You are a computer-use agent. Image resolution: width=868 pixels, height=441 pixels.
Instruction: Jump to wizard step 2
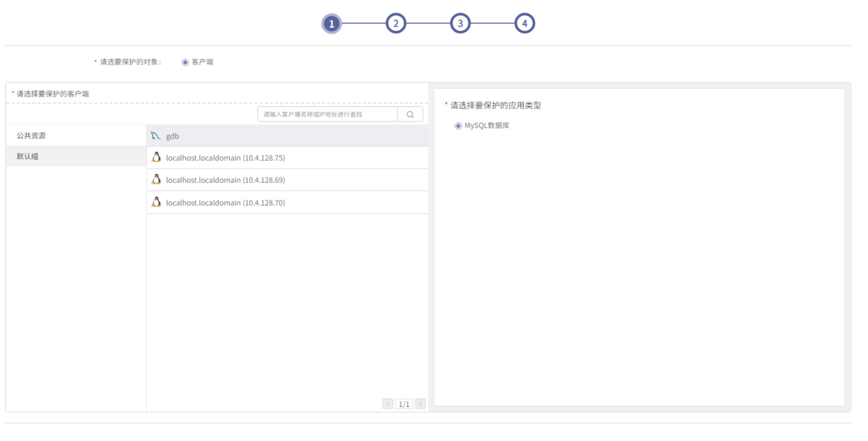tap(396, 24)
